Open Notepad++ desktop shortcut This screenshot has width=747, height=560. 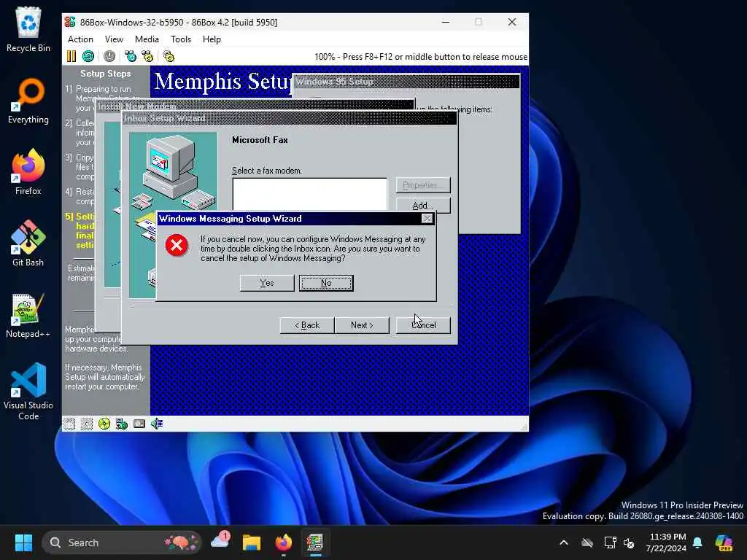point(28,315)
